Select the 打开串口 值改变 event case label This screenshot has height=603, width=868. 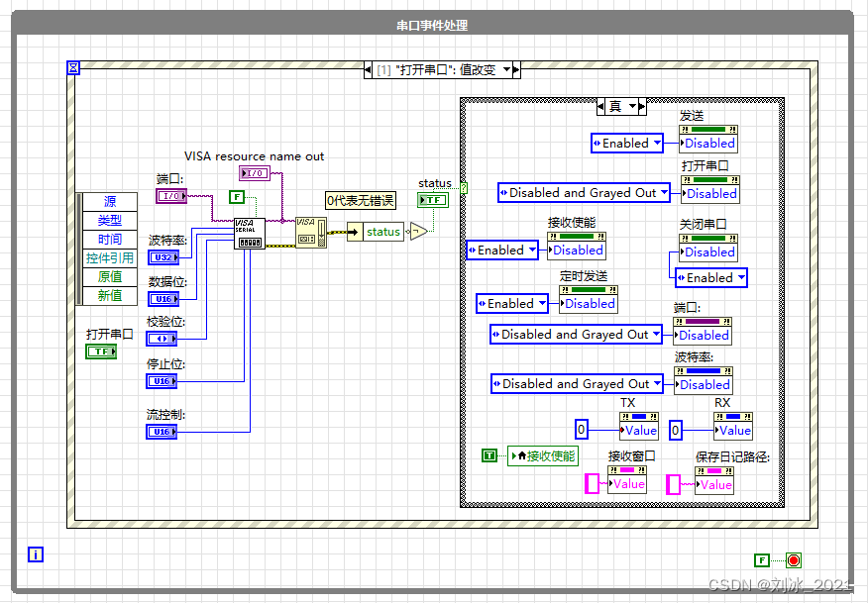[x=441, y=69]
